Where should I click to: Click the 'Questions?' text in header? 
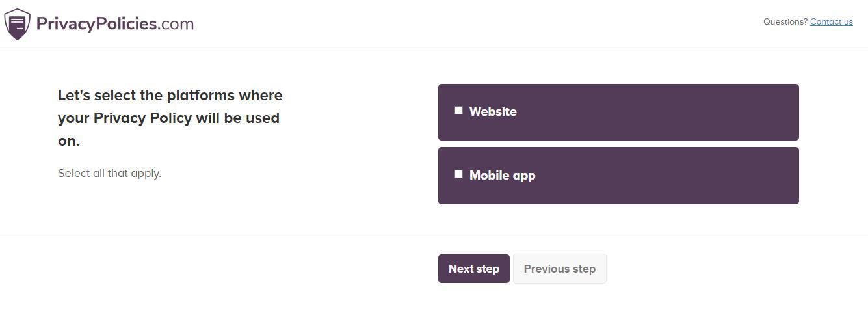[785, 21]
